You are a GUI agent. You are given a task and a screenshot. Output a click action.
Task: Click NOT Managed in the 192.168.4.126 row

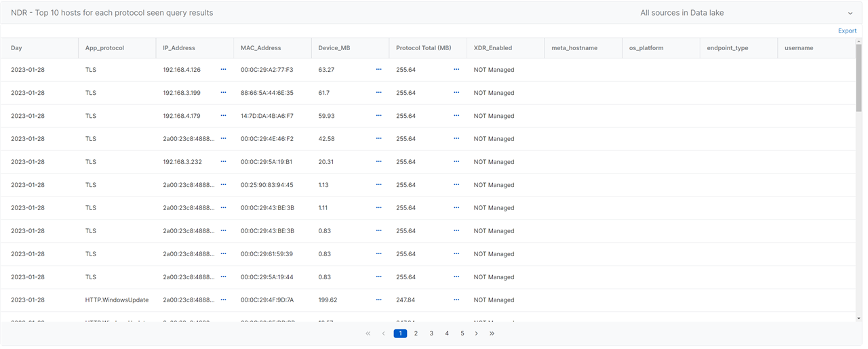tap(494, 70)
